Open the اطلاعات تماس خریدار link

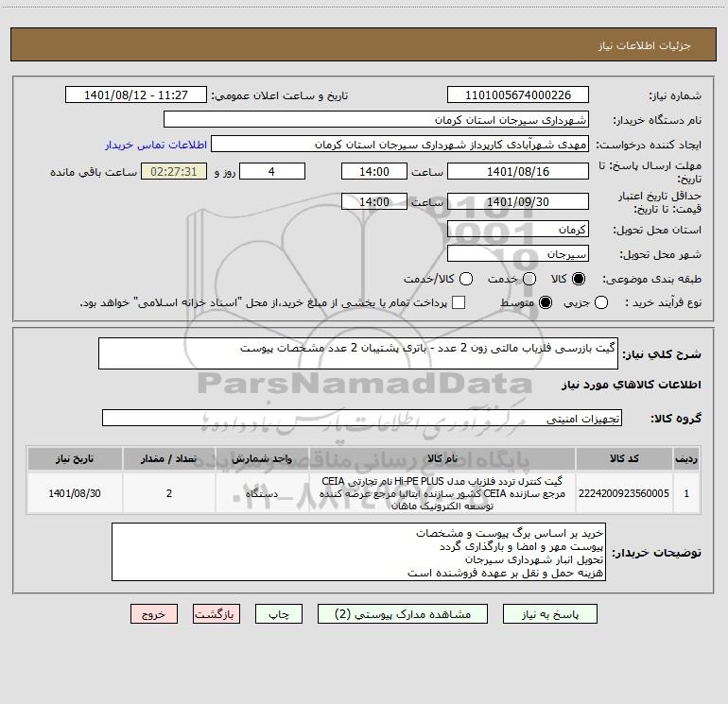coord(156,145)
